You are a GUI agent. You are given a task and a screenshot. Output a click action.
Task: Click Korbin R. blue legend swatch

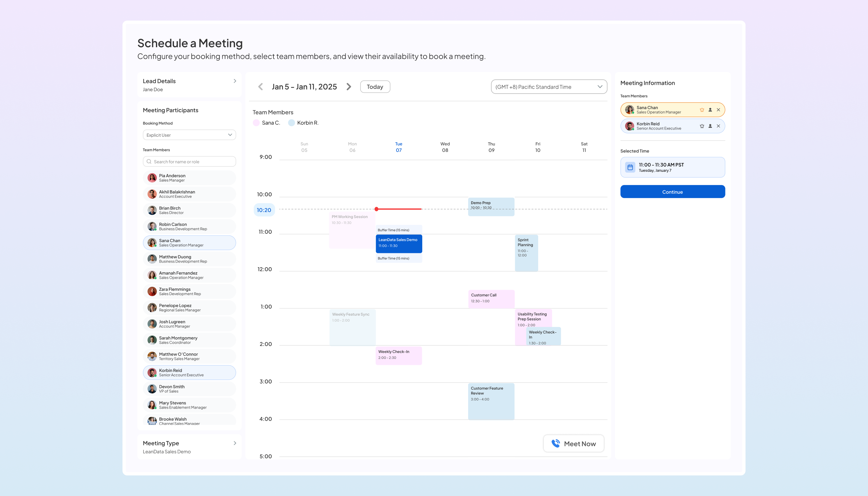[291, 123]
